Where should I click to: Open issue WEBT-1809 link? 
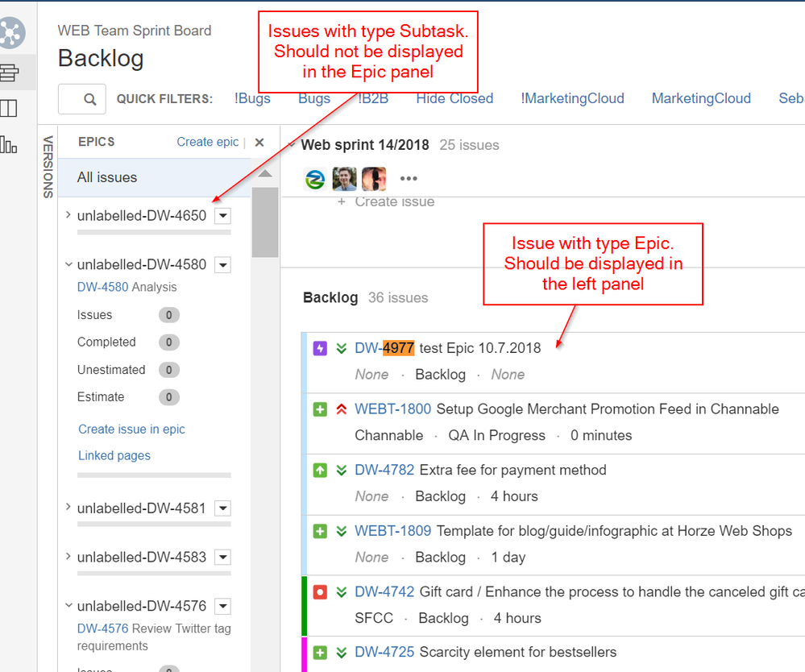pyautogui.click(x=392, y=531)
